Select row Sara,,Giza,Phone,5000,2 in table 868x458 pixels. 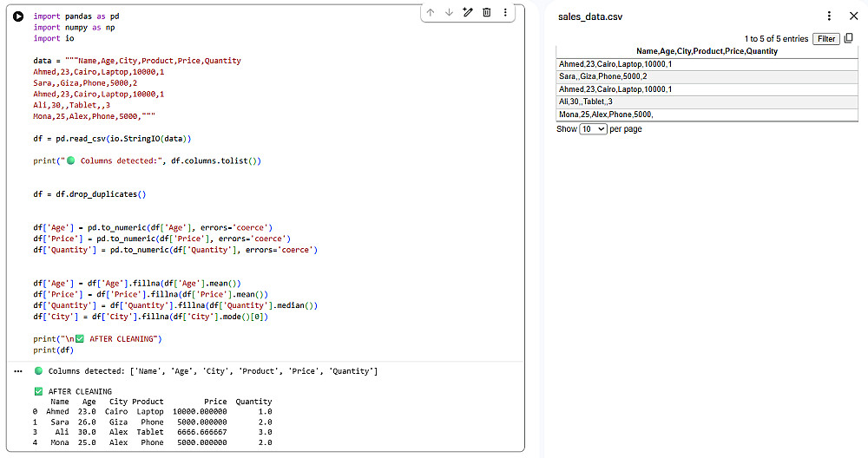pos(707,76)
